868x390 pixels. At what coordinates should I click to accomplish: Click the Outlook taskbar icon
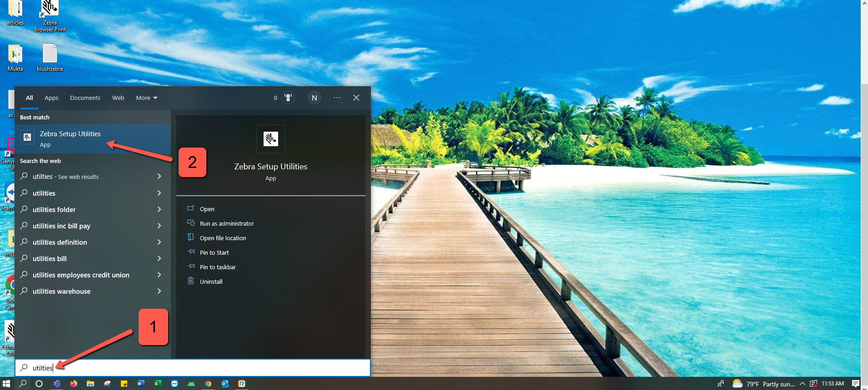225,384
